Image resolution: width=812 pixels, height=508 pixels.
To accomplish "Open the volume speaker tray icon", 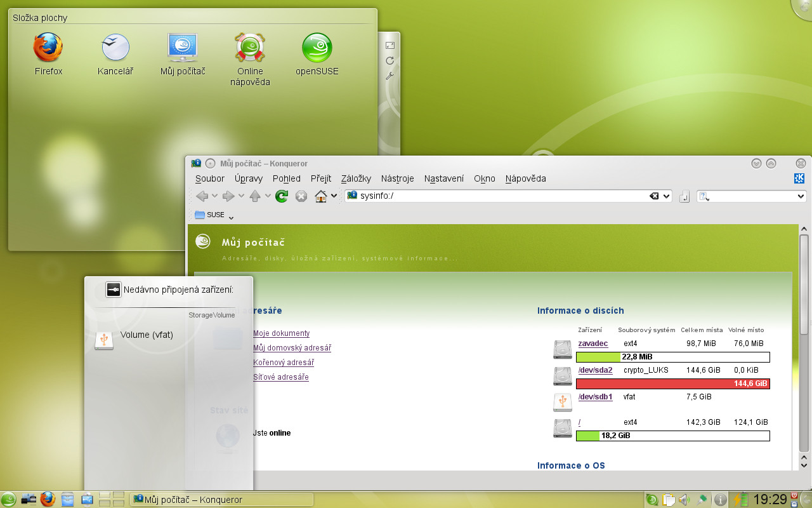I will coord(684,500).
